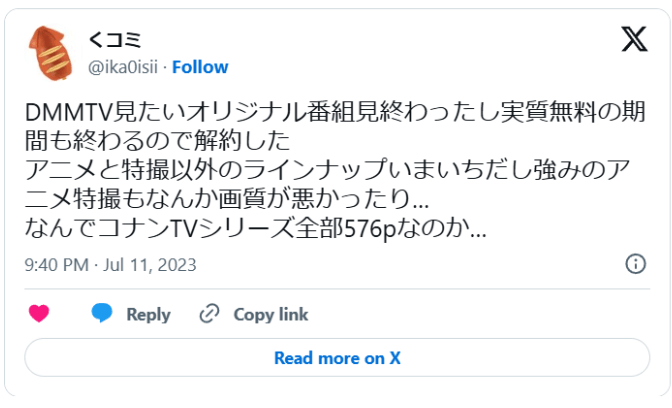This screenshot has width=672, height=408.
Task: Click the X logo icon
Action: click(634, 39)
